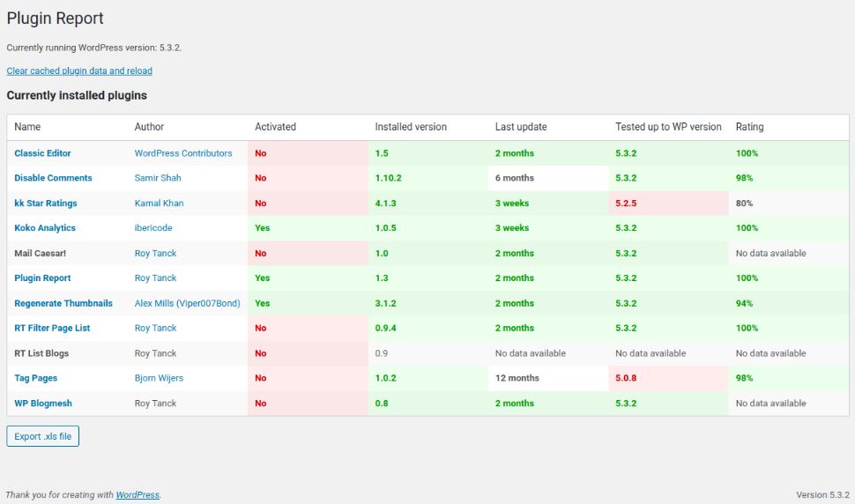This screenshot has height=504, width=855.
Task: Click author link Bjorn Wijers
Action: click(159, 378)
